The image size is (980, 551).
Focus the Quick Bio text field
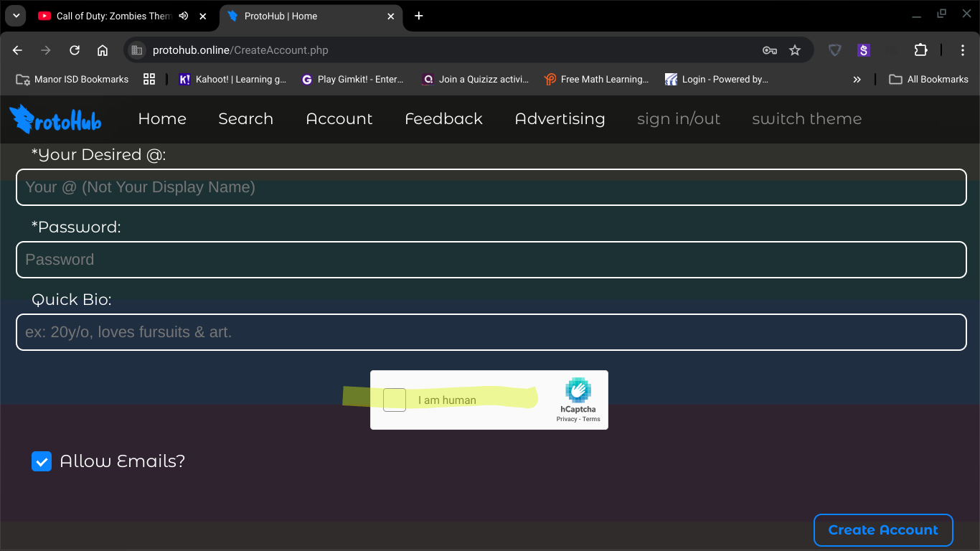point(491,332)
